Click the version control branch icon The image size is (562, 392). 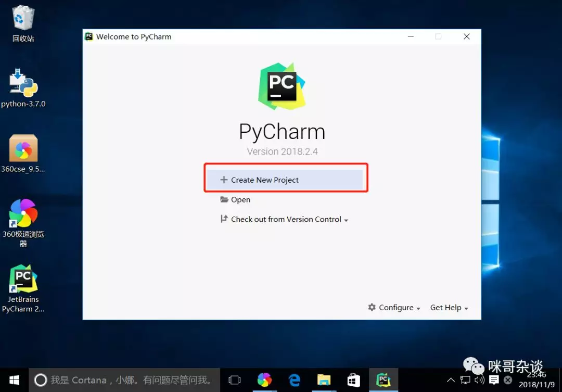pyautogui.click(x=224, y=219)
